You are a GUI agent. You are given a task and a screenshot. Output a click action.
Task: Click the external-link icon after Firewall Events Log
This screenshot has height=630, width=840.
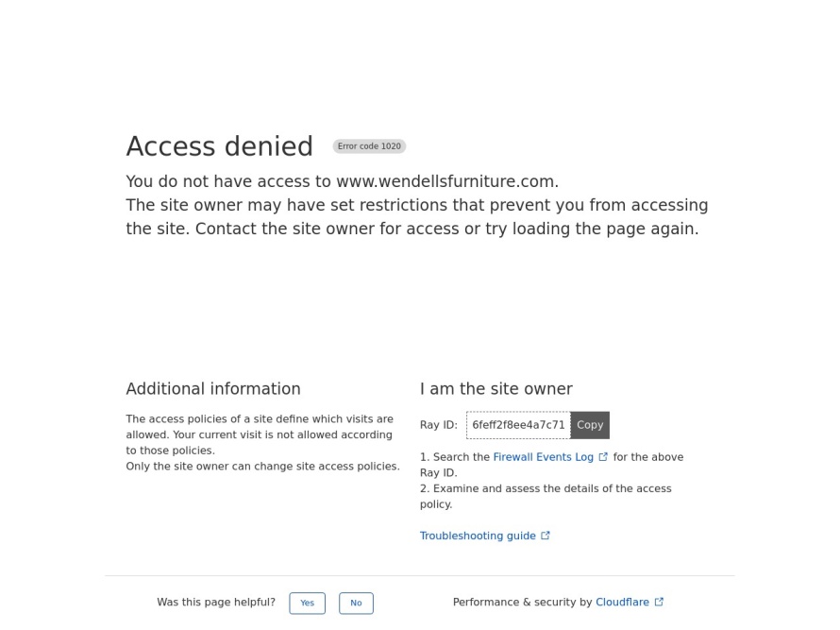pos(603,457)
